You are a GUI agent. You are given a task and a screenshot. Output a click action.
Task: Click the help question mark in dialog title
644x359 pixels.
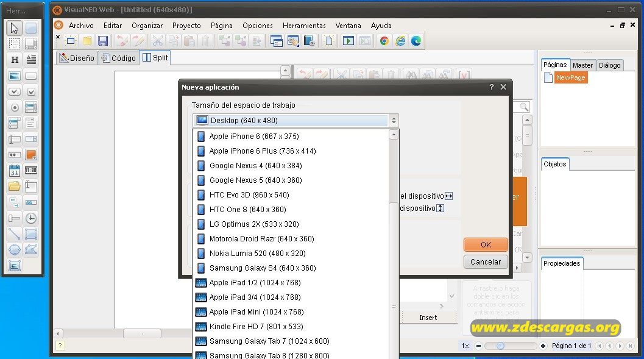[492, 87]
